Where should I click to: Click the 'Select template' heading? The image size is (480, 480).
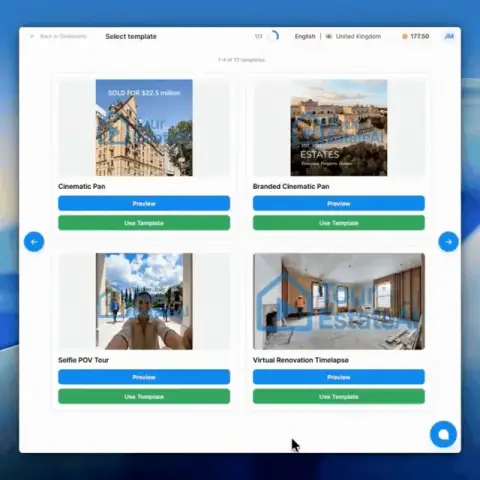[x=131, y=36]
